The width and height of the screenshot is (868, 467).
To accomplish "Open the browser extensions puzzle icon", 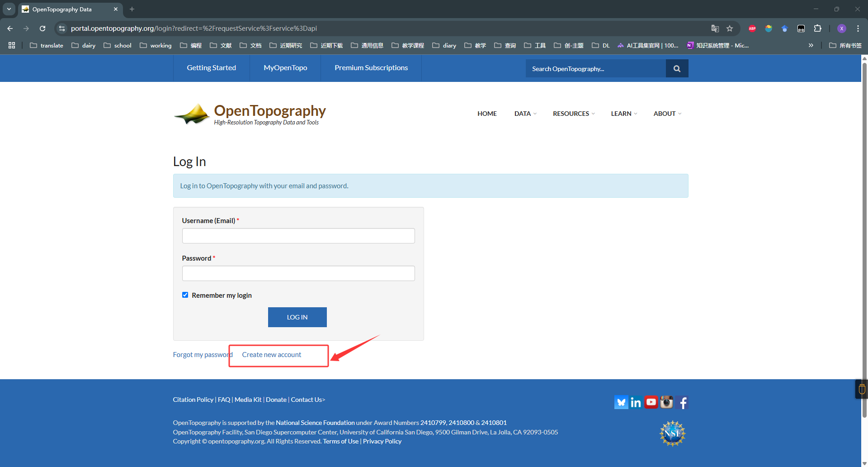I will pyautogui.click(x=817, y=29).
